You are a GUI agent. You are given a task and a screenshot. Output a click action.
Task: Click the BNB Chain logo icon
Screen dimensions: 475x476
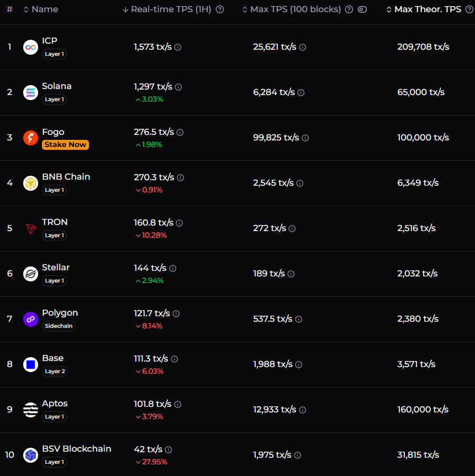click(x=30, y=184)
